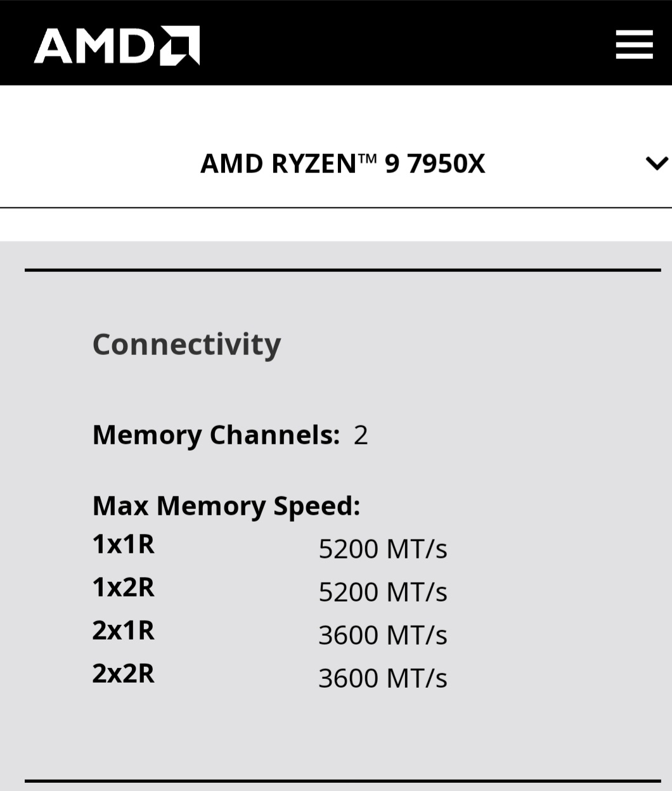Open the hamburger navigation menu
The image size is (672, 791).
[633, 44]
